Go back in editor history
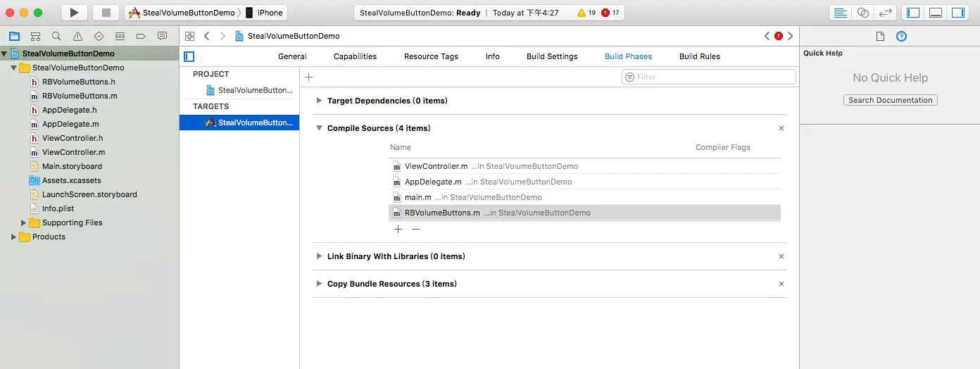The image size is (980, 369). [207, 36]
